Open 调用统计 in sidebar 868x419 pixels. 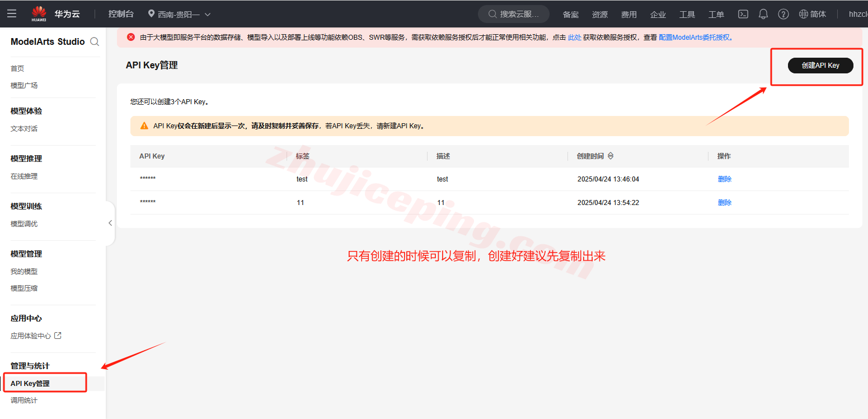[x=24, y=400]
